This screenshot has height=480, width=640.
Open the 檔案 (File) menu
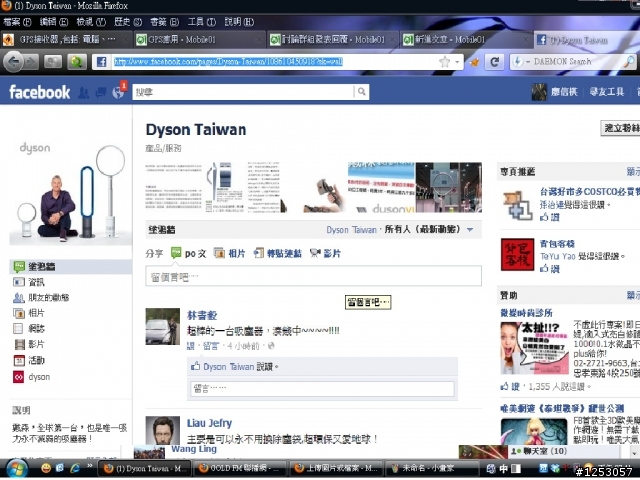tap(17, 22)
